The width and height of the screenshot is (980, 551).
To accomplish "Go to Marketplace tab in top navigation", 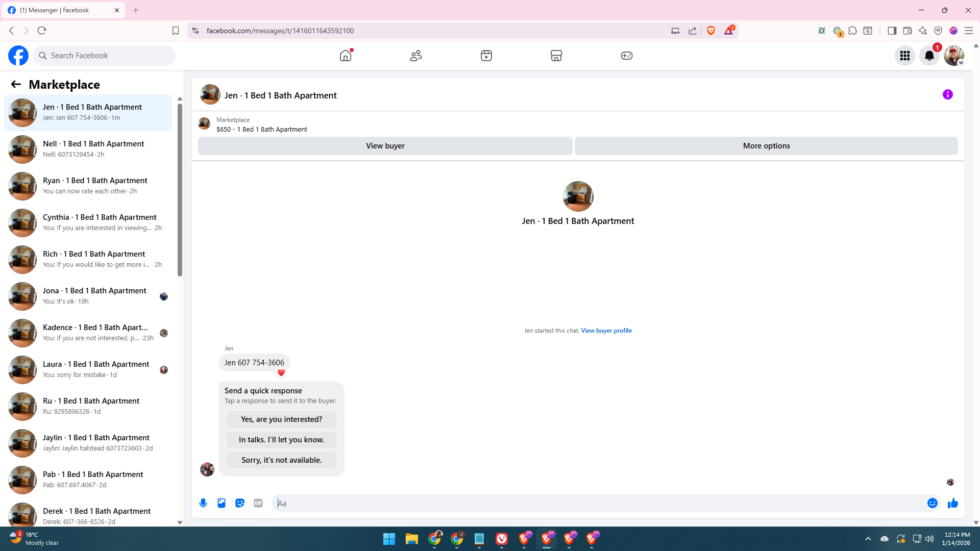I will (556, 56).
